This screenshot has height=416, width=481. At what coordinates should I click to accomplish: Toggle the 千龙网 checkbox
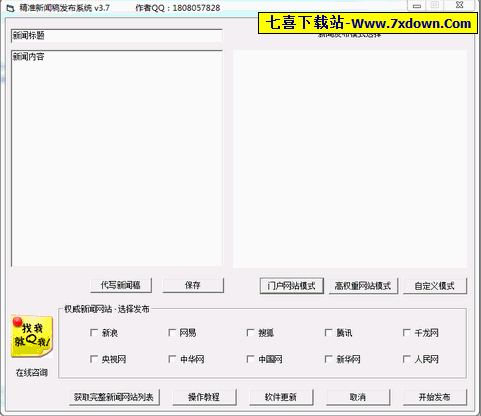407,333
